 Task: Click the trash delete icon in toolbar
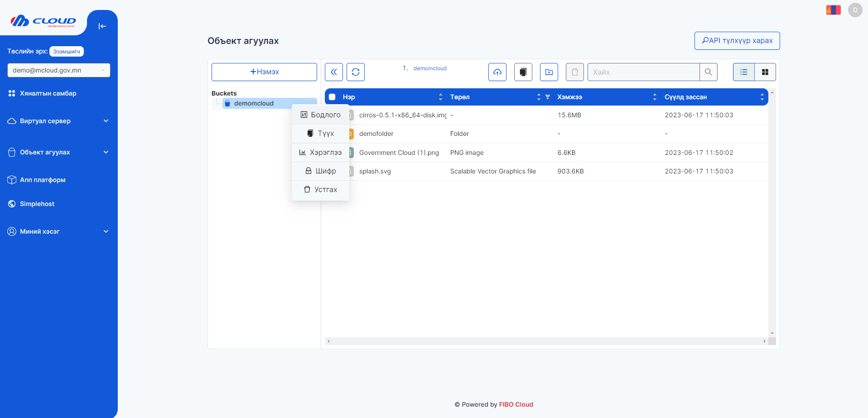coord(574,72)
